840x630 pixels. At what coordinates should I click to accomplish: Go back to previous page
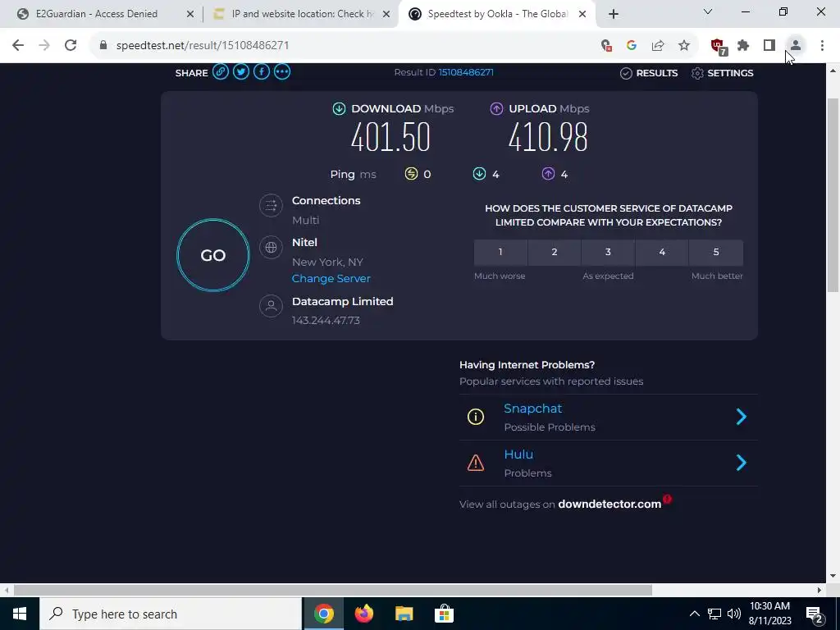(x=18, y=46)
